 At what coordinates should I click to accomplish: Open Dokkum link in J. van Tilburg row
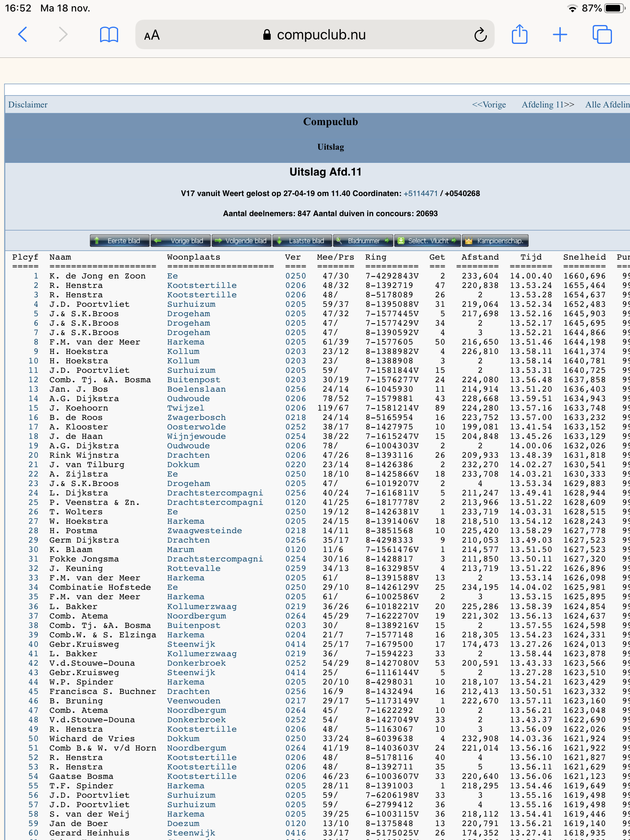183,465
